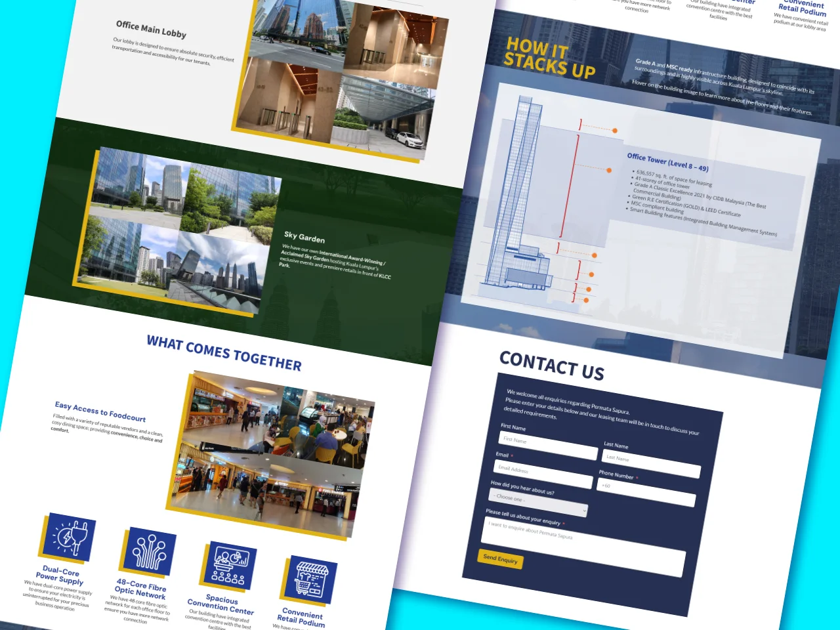This screenshot has width=840, height=630.
Task: Click the topmost orange hotspot beside the tower
Action: tap(615, 131)
